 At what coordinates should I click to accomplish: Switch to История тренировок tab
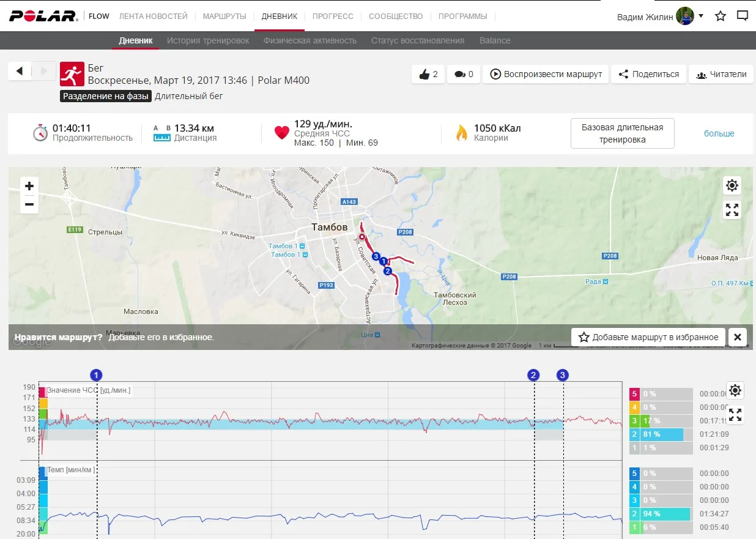pos(208,40)
